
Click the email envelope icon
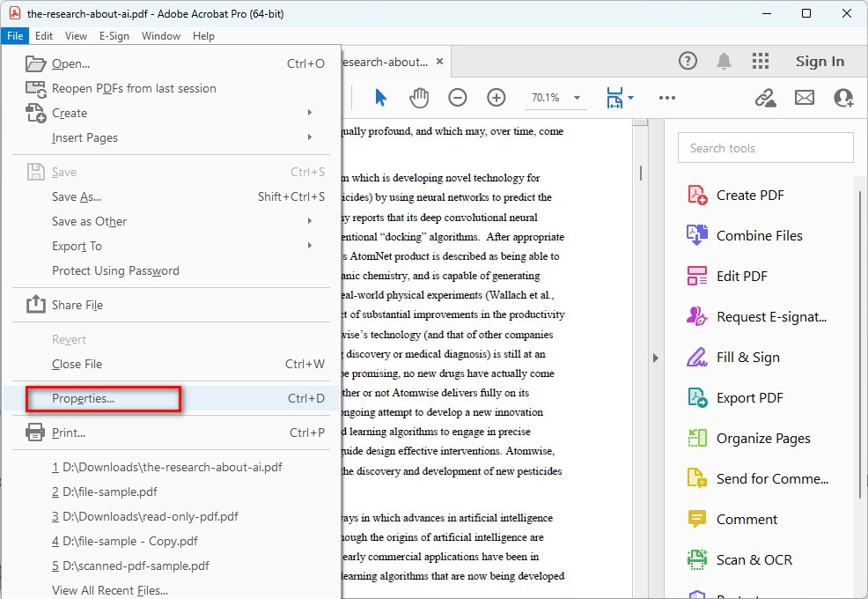(x=805, y=98)
